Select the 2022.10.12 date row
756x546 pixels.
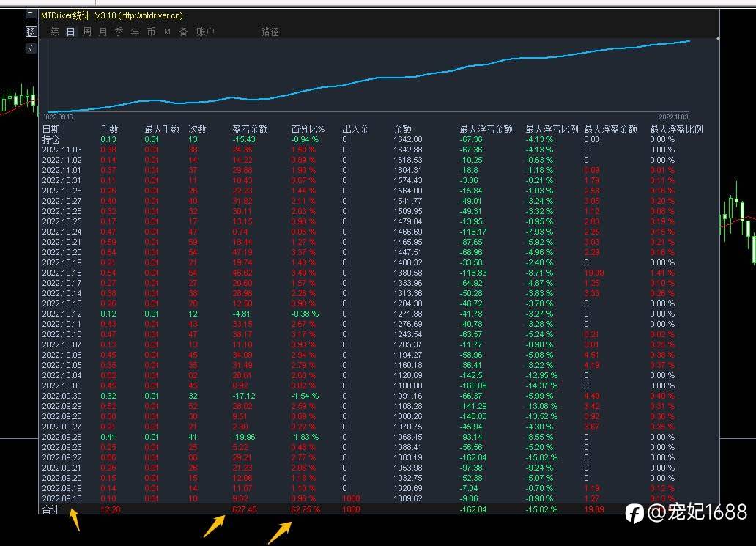coord(62,314)
